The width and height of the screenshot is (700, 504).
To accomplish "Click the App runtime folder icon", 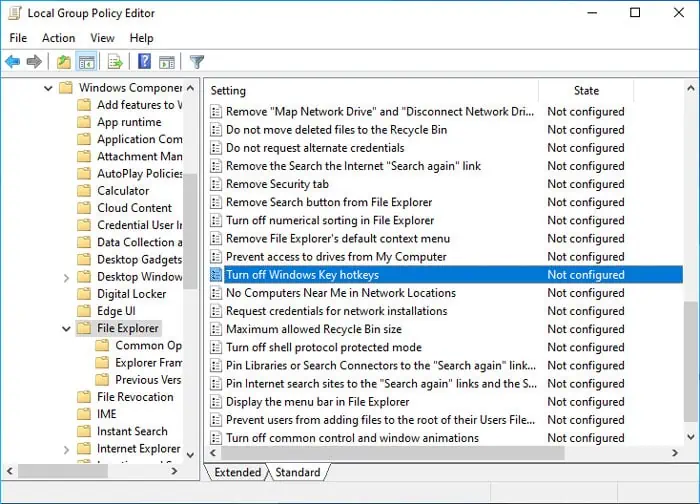I will point(84,122).
